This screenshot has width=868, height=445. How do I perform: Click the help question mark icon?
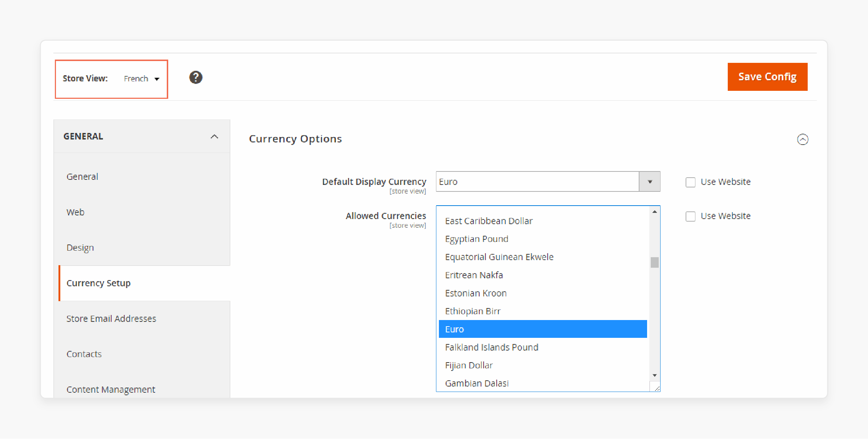click(x=195, y=77)
